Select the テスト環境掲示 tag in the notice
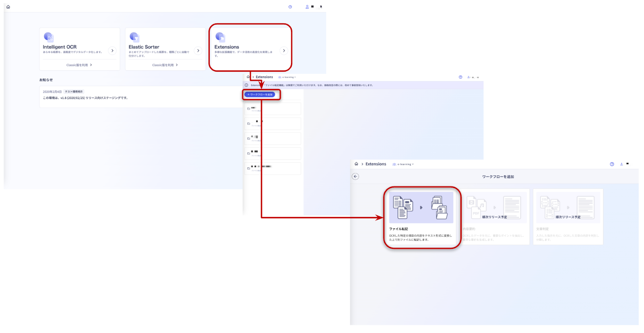The width and height of the screenshot is (644, 333). click(74, 92)
